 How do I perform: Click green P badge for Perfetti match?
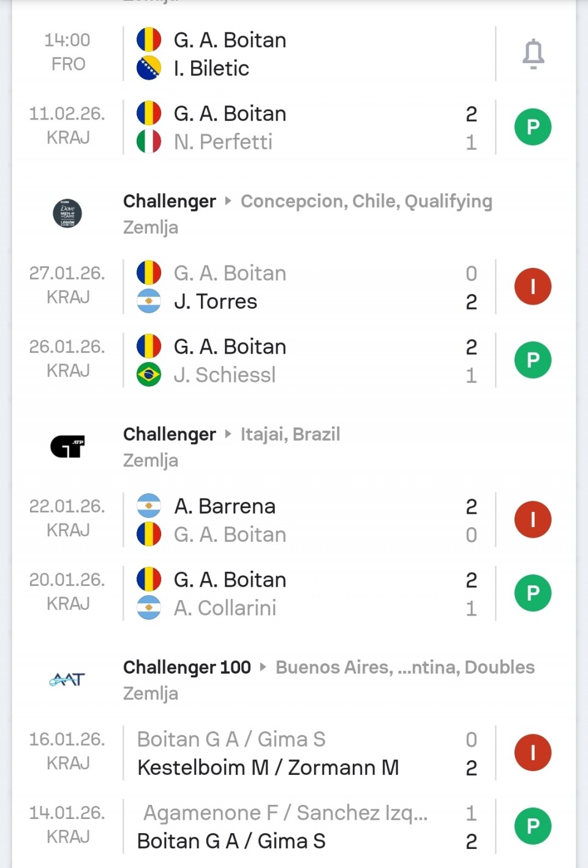pos(533,128)
